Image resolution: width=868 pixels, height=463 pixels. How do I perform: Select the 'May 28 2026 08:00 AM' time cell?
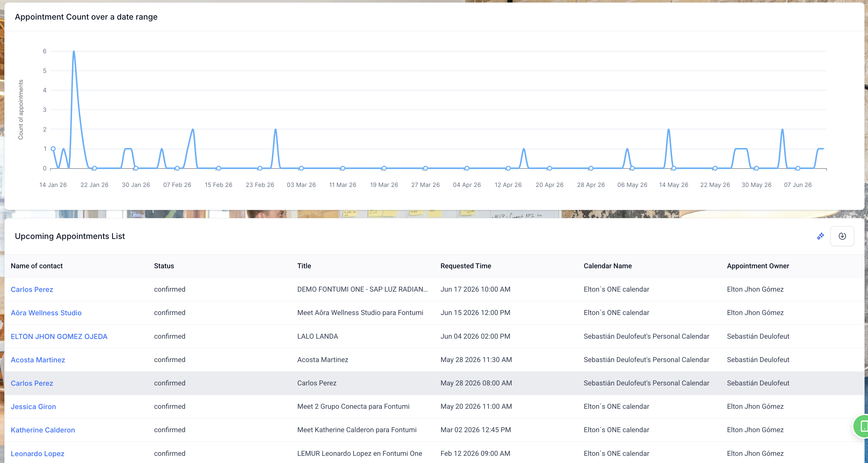(x=476, y=383)
